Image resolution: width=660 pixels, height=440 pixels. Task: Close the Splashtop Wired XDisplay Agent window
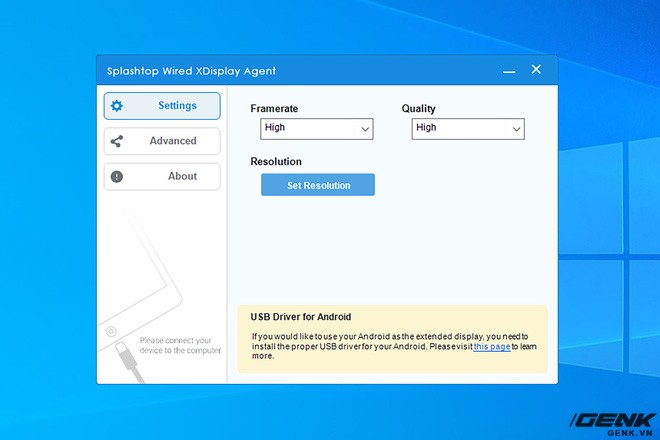coord(536,70)
